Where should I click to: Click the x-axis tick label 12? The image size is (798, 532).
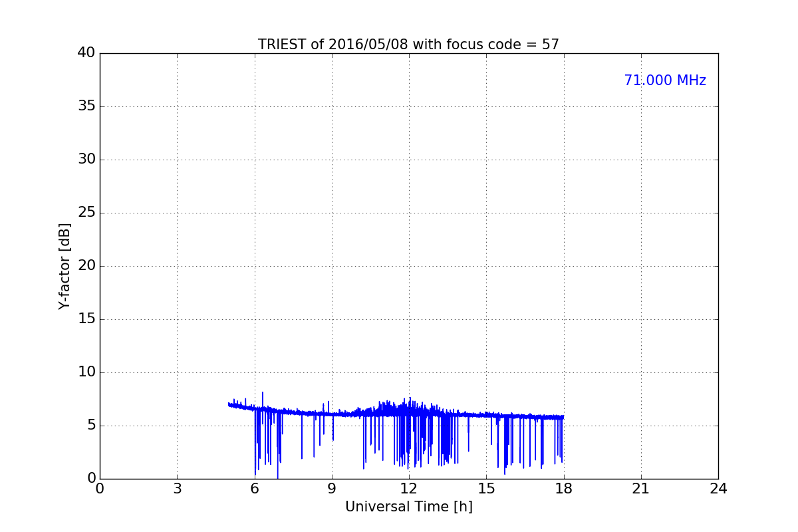coord(409,489)
